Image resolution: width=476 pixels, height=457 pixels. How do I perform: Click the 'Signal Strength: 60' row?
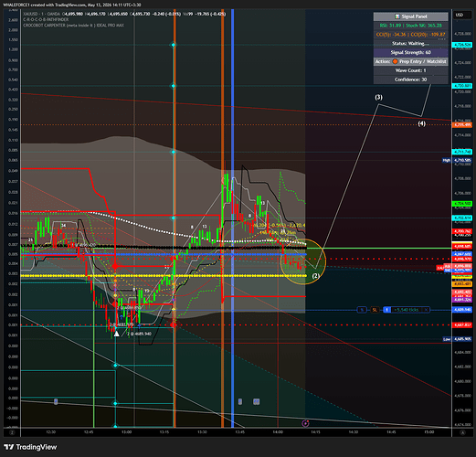click(x=411, y=52)
